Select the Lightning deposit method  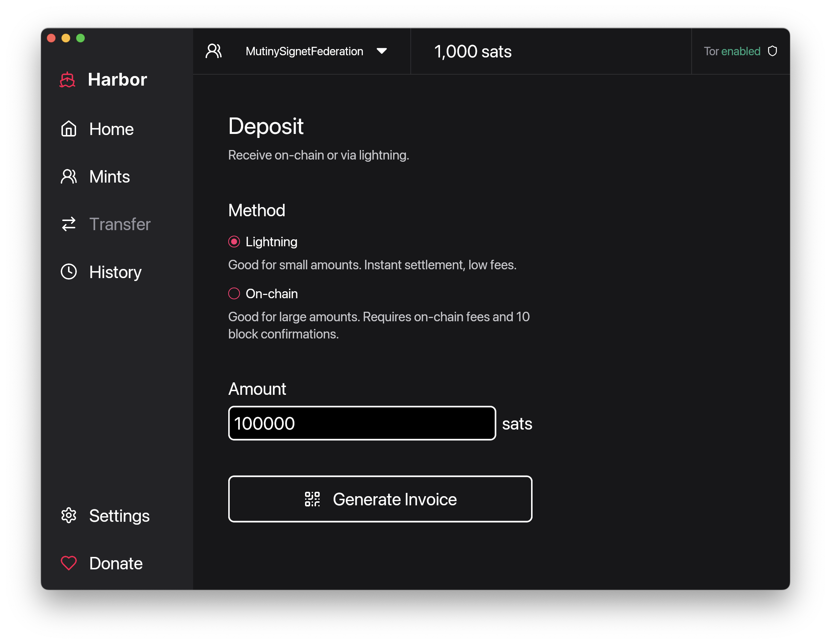[234, 242]
